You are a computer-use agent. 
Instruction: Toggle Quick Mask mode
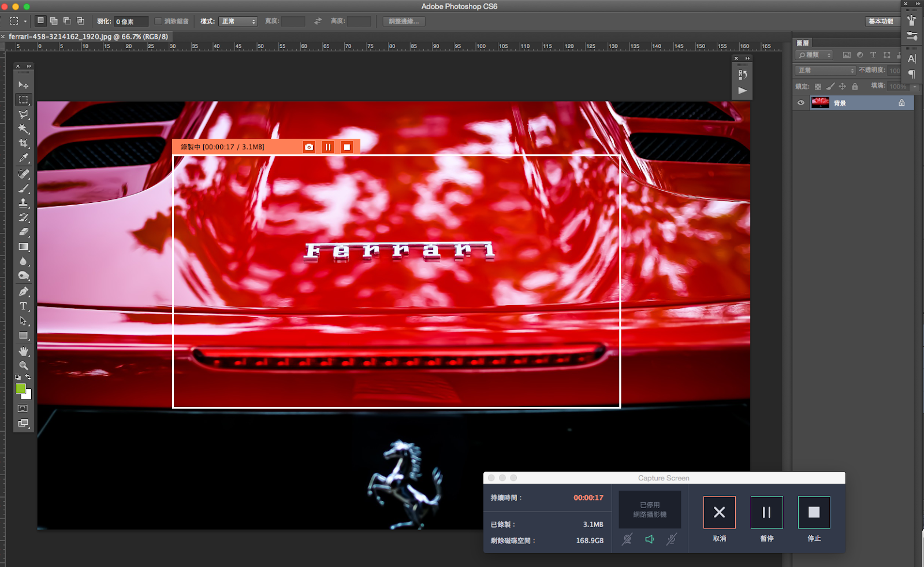point(23,409)
